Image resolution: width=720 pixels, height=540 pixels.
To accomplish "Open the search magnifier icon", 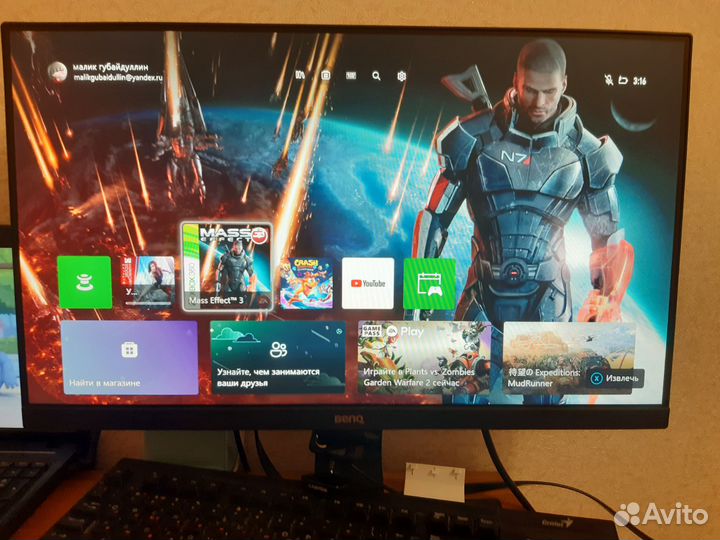I will click(376, 76).
